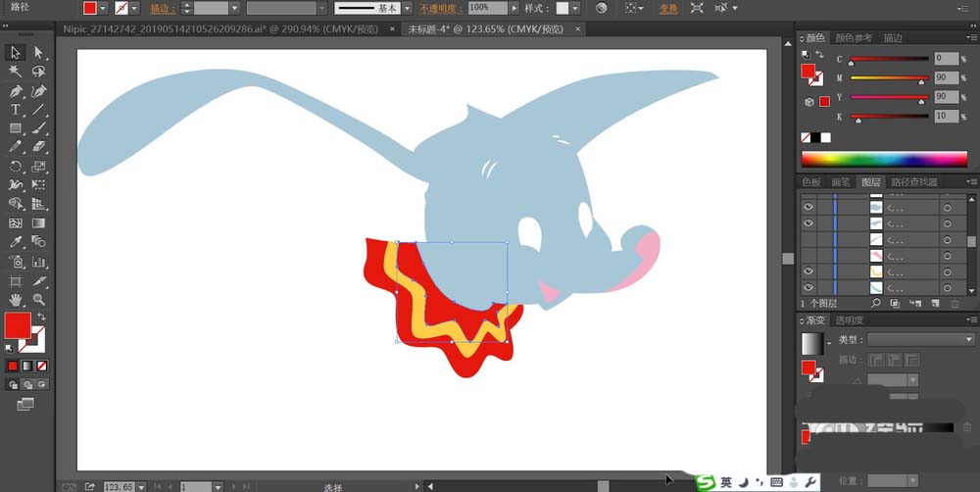
Task: Open brush definition 基本 dropdown
Action: click(x=407, y=9)
